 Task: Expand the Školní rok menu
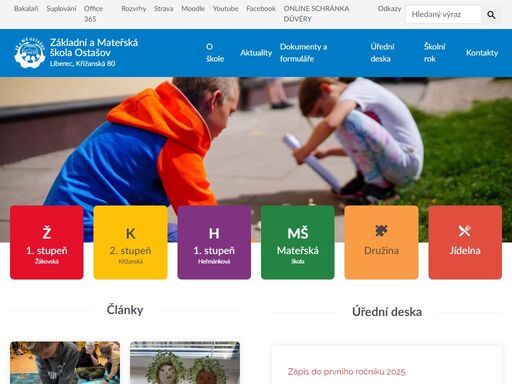coord(434,53)
